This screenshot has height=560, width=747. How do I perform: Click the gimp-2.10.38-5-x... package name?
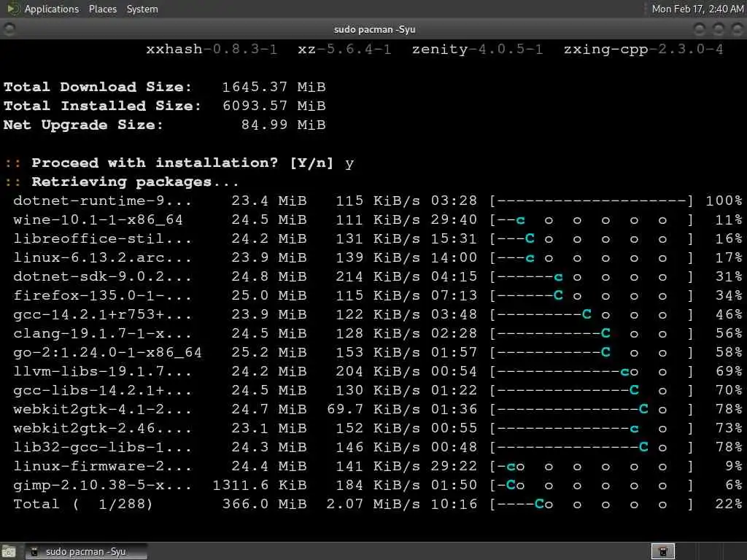click(x=102, y=486)
